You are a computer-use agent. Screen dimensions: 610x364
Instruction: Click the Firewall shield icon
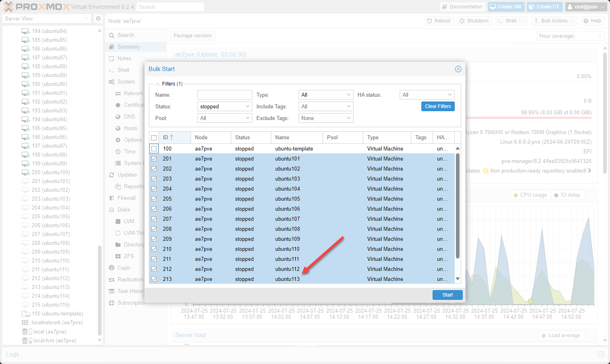[x=112, y=198]
